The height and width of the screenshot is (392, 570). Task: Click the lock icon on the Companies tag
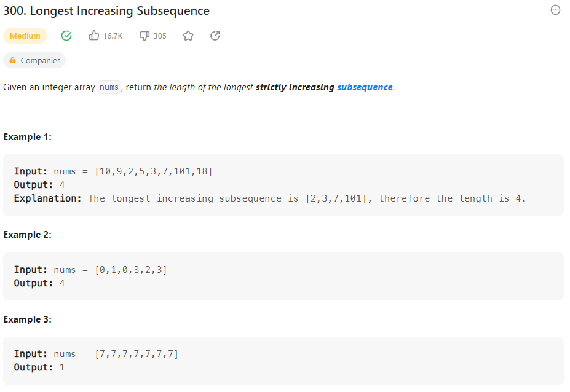[x=12, y=60]
